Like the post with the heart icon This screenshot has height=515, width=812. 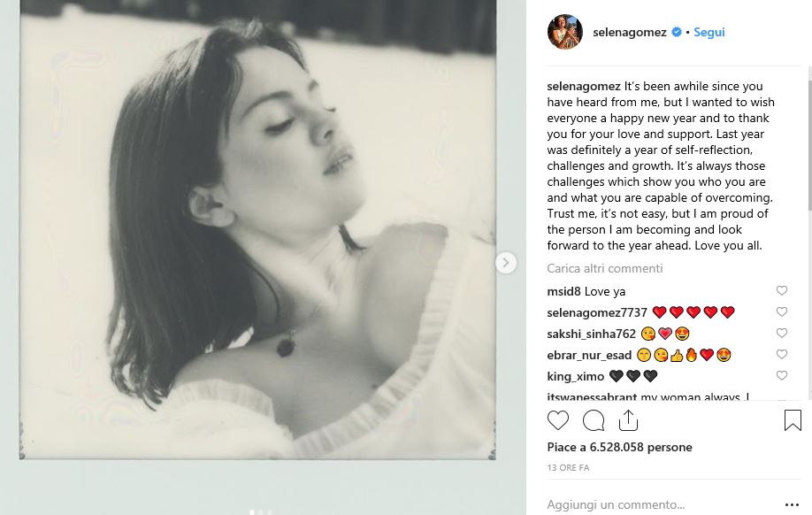coord(558,420)
